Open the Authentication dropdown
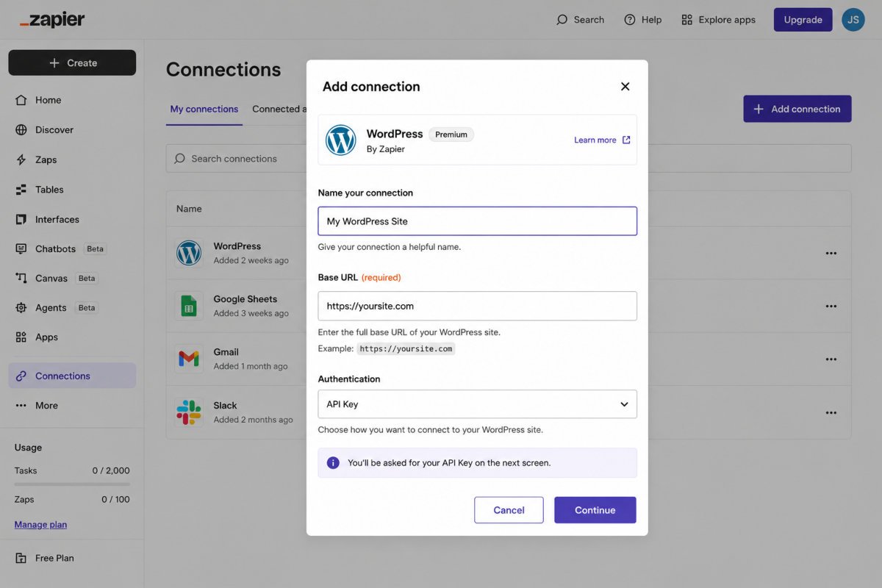Viewport: 882px width, 588px height. click(477, 404)
